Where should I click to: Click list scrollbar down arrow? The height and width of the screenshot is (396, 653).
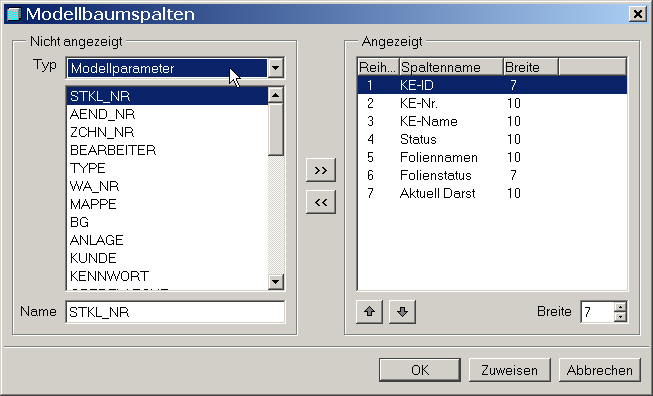click(x=275, y=281)
